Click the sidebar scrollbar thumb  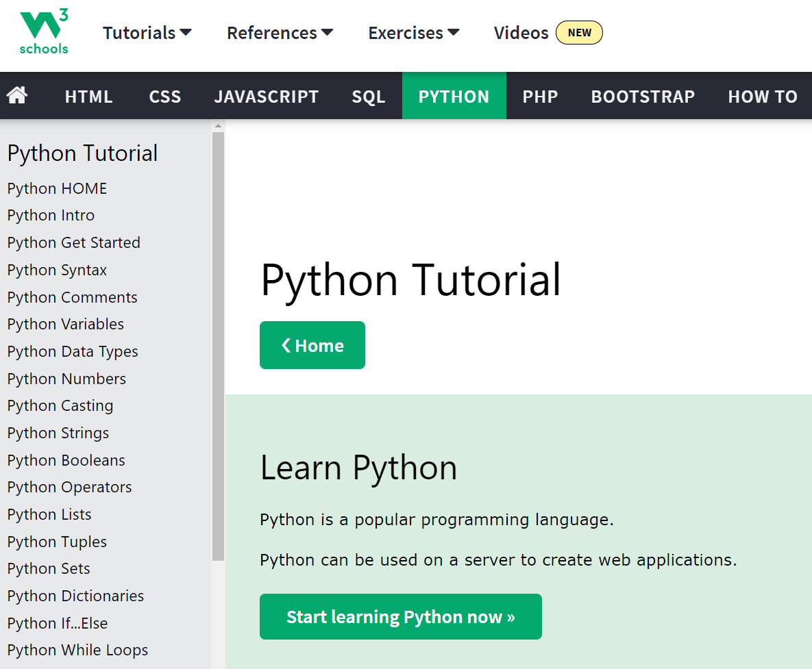point(218,346)
